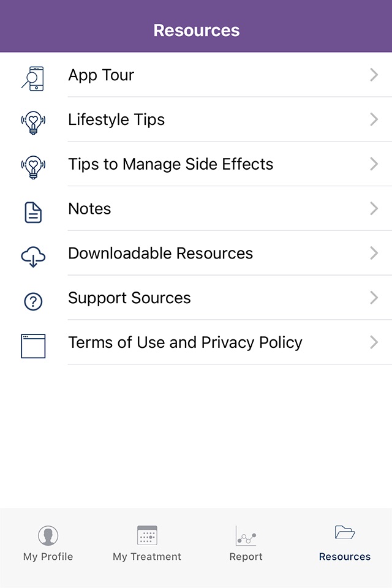Tap the Resources header title
392x588 pixels.
(196, 30)
